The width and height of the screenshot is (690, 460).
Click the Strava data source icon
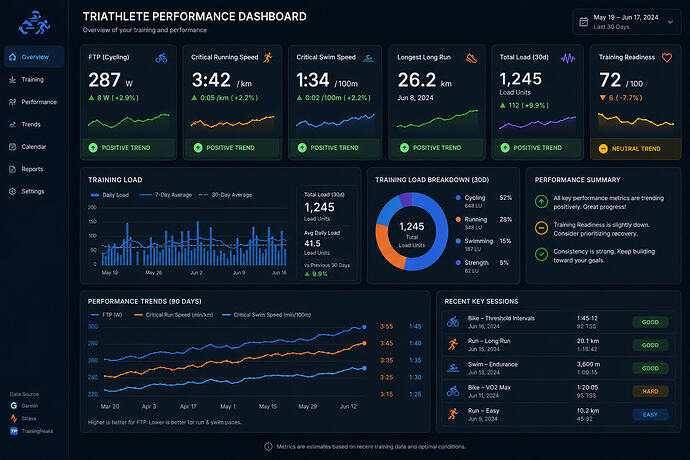point(14,418)
